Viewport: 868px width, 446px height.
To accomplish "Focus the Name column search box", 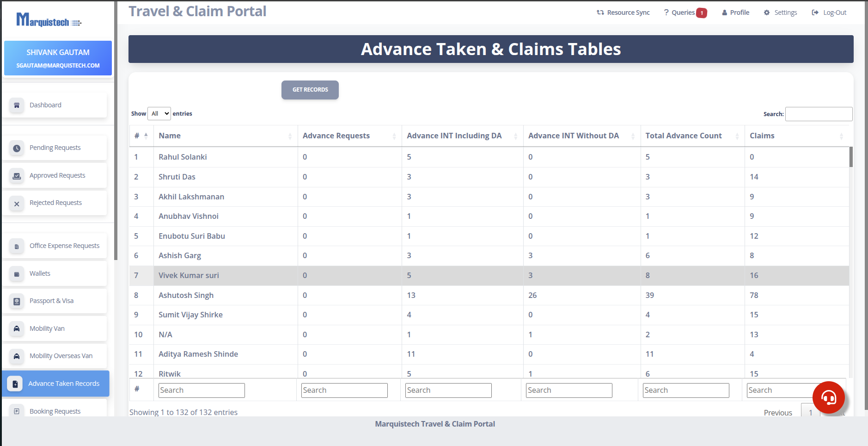I will pyautogui.click(x=202, y=390).
